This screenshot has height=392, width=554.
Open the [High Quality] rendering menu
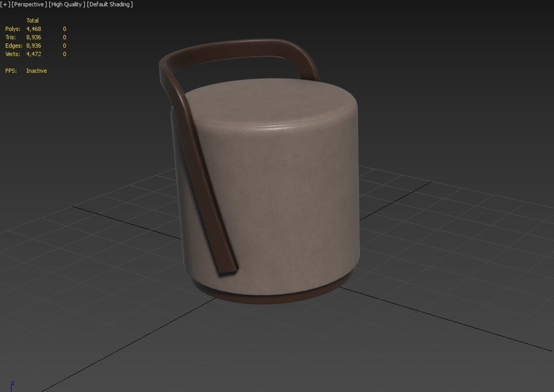coord(67,4)
